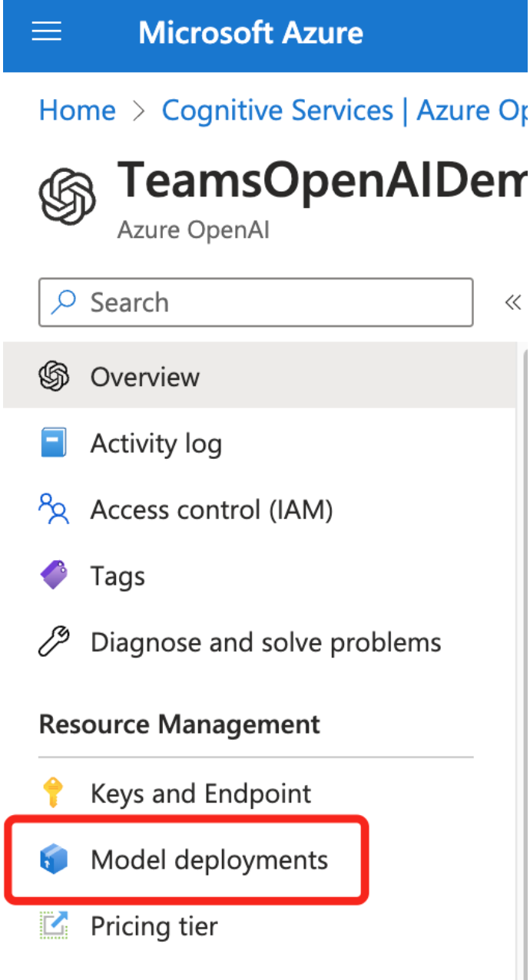Click the Access control people icon
530x980 pixels.
pyautogui.click(x=54, y=510)
